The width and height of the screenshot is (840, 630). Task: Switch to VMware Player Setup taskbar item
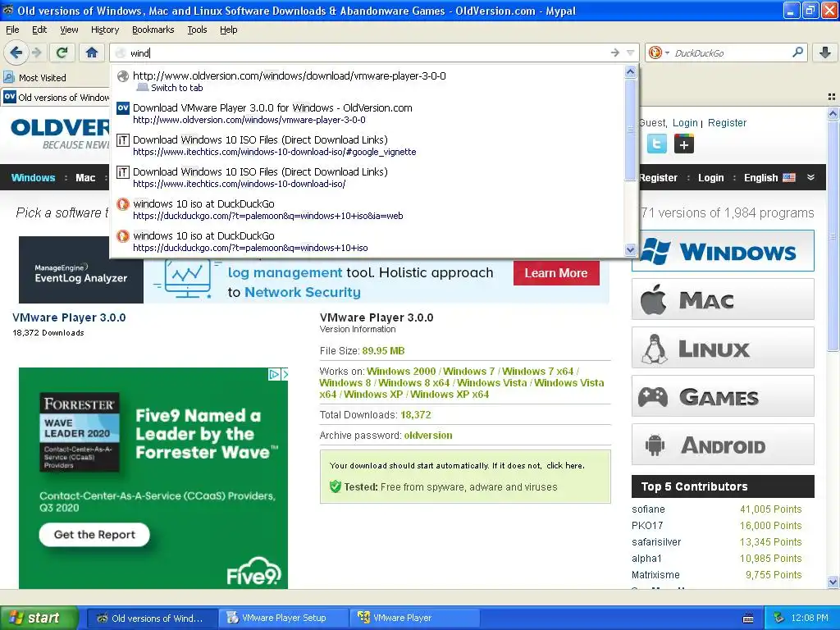(283, 618)
